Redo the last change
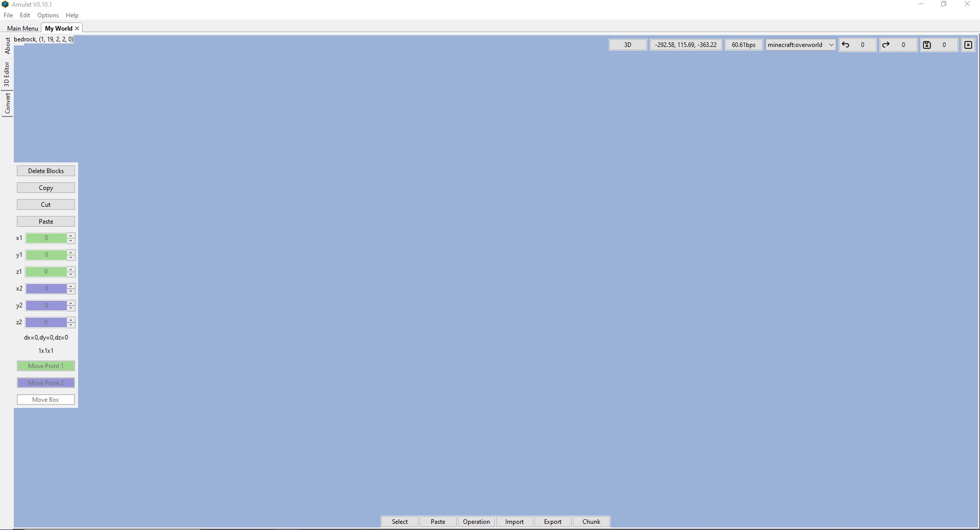980x530 pixels. 886,45
